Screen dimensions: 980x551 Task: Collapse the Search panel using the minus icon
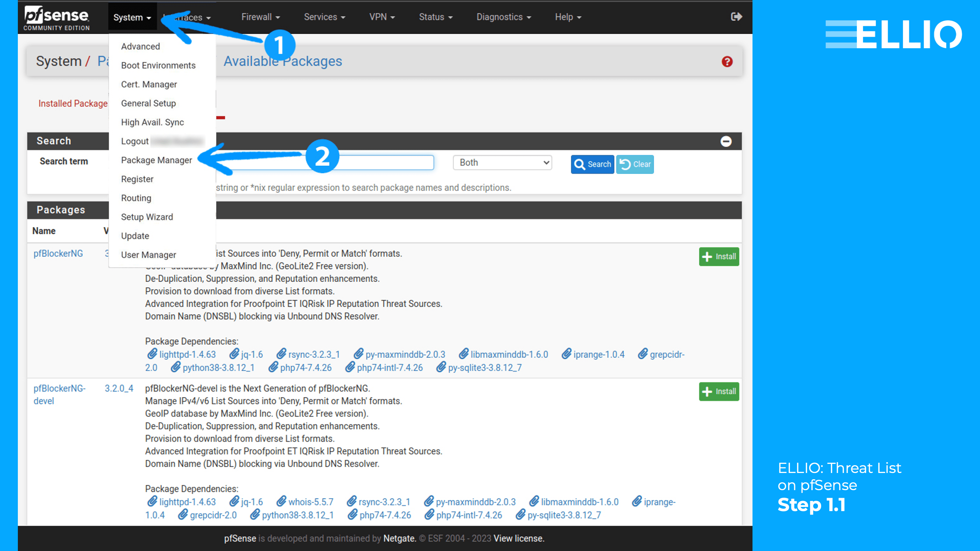click(726, 141)
